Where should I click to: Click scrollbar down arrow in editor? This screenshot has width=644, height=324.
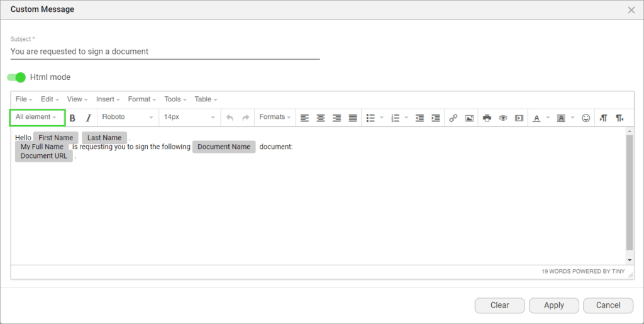coord(630,260)
